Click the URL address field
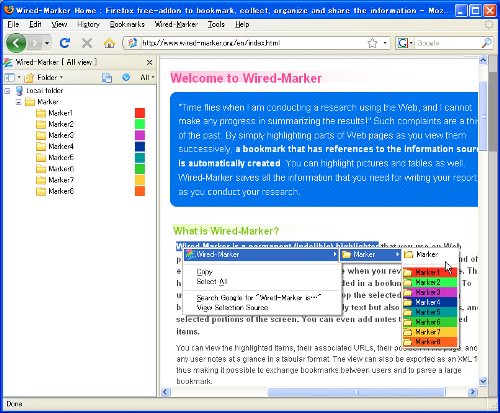This screenshot has height=413, width=500. (253, 43)
